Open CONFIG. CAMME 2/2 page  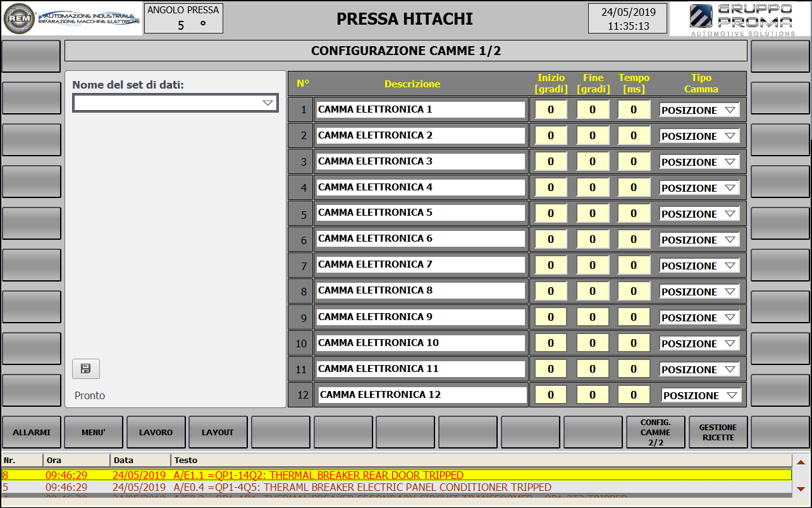[x=656, y=432]
